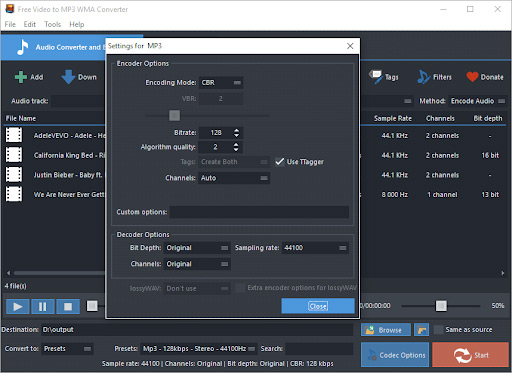512x373 pixels.
Task: Open the Edit menu
Action: coord(30,24)
